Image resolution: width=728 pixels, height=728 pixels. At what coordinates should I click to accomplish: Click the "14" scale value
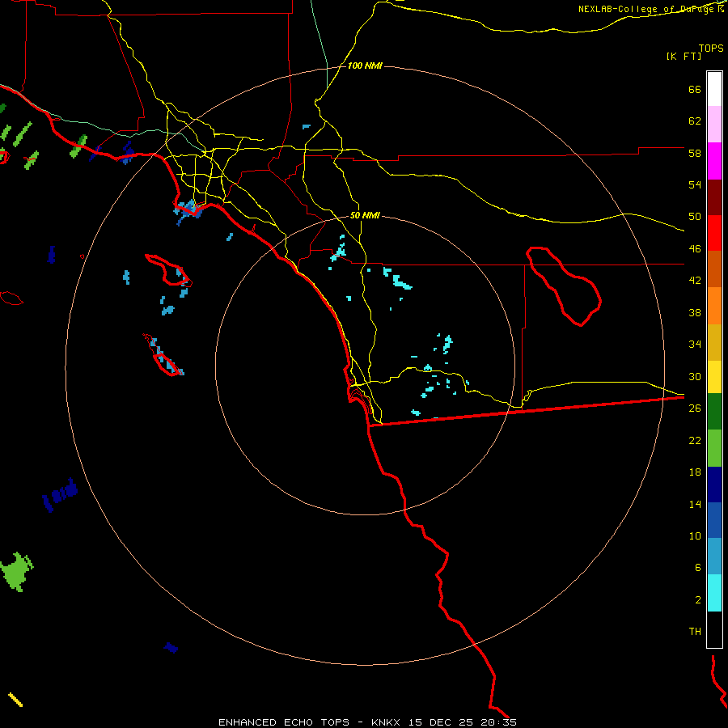(x=695, y=504)
